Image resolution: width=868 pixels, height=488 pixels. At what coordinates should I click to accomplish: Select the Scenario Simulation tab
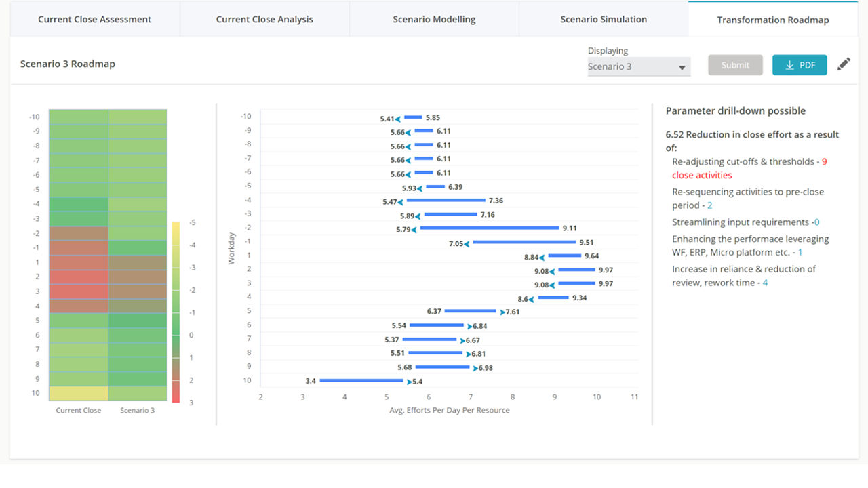point(604,19)
